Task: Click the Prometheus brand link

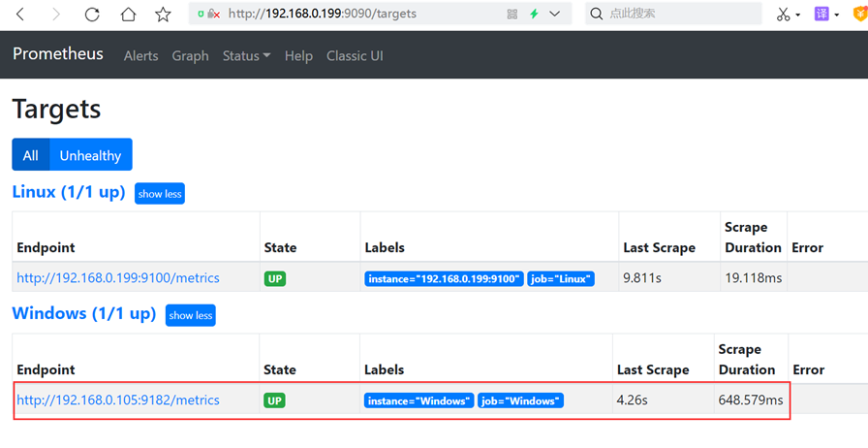Action: 58,53
